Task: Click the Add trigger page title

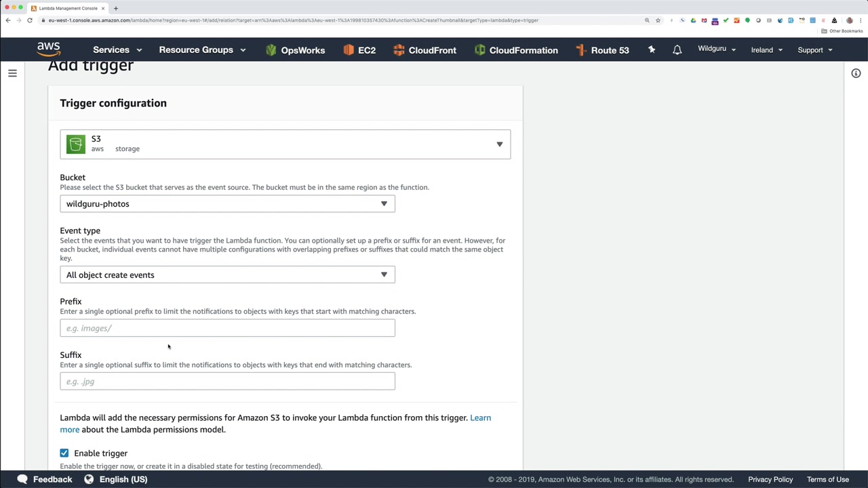Action: click(x=91, y=66)
